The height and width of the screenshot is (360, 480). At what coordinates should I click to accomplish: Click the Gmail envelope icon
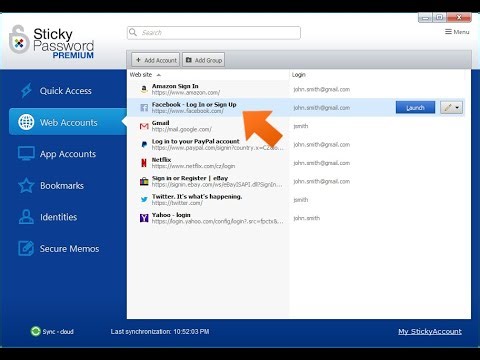tap(144, 126)
